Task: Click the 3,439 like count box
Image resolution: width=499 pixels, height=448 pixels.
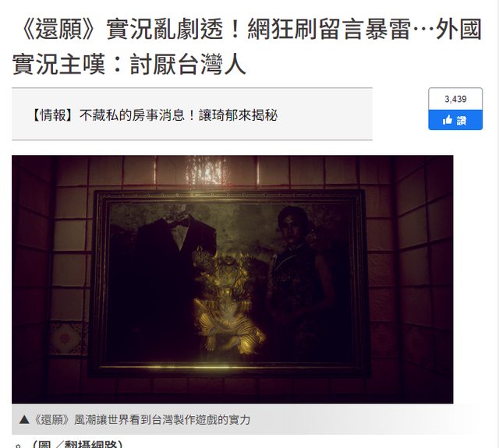Action: pyautogui.click(x=455, y=99)
